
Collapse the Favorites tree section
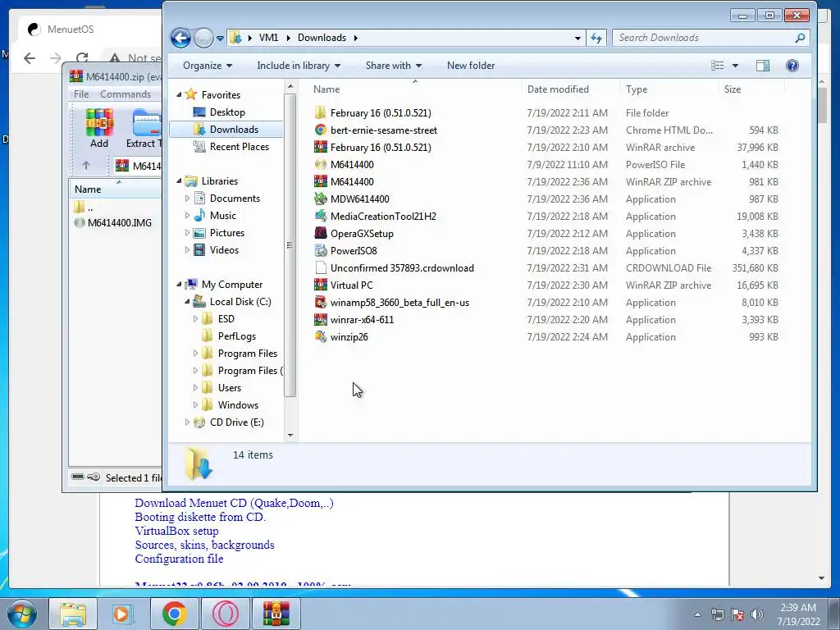pos(179,95)
